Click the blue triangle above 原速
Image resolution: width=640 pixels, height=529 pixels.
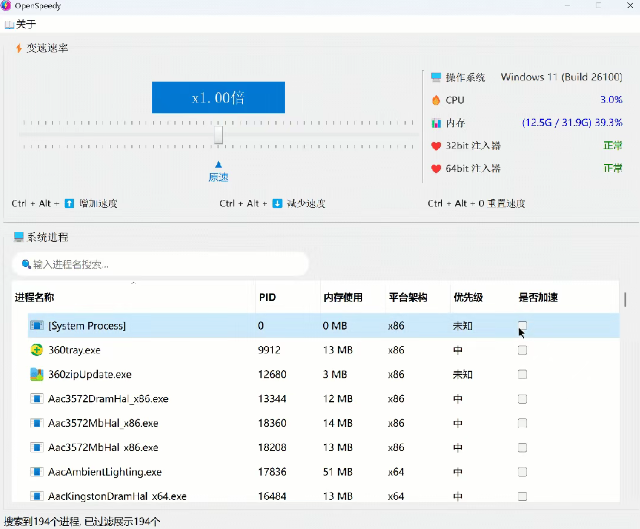click(x=218, y=164)
